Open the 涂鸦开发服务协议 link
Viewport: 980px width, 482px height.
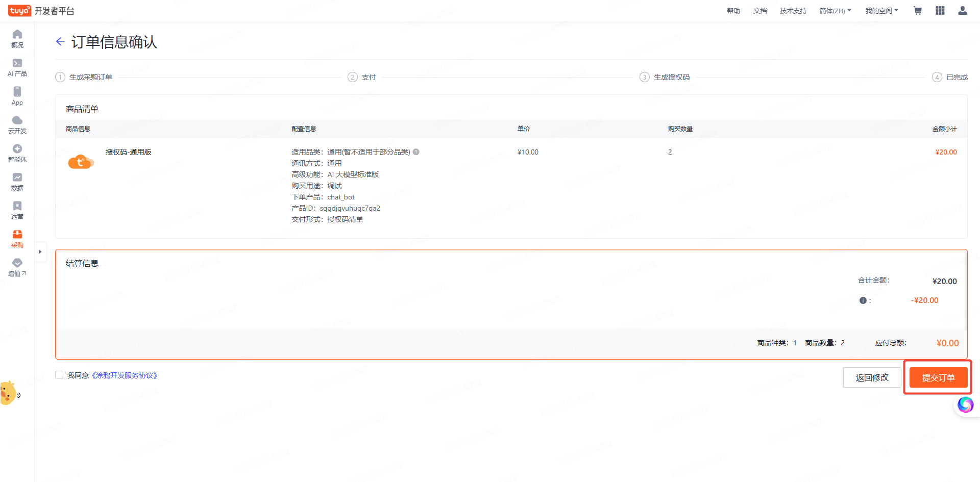[x=125, y=375]
